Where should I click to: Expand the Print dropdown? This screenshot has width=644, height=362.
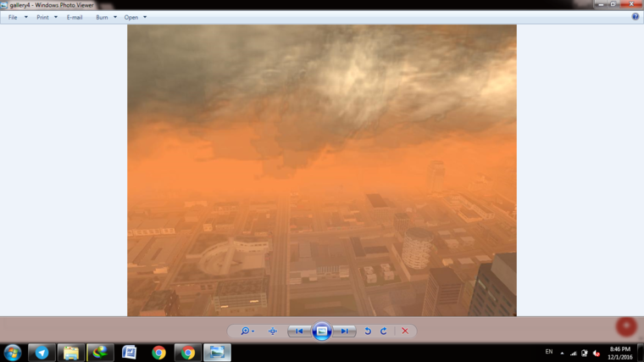tap(47, 17)
